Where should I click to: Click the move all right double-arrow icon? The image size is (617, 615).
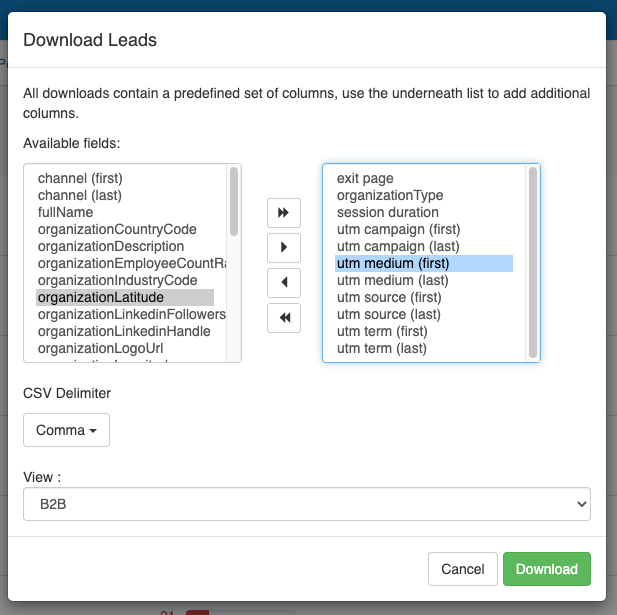(x=284, y=213)
